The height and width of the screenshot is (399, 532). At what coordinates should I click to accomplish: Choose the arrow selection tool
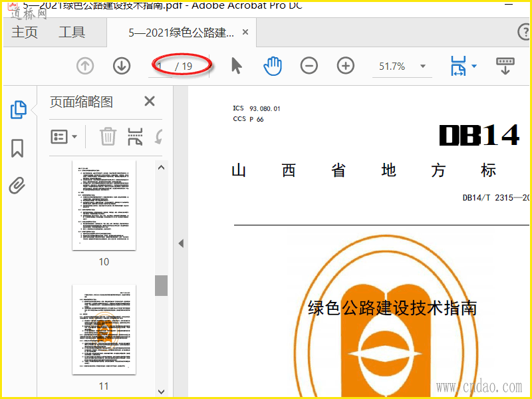(x=237, y=65)
